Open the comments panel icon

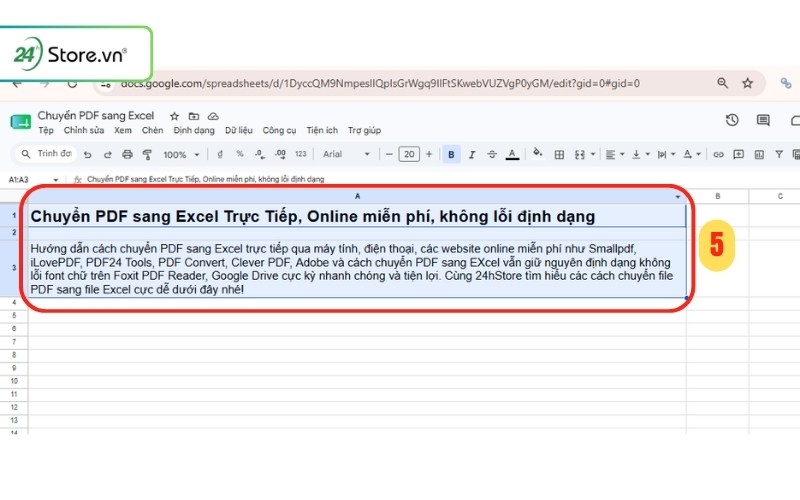(x=763, y=120)
